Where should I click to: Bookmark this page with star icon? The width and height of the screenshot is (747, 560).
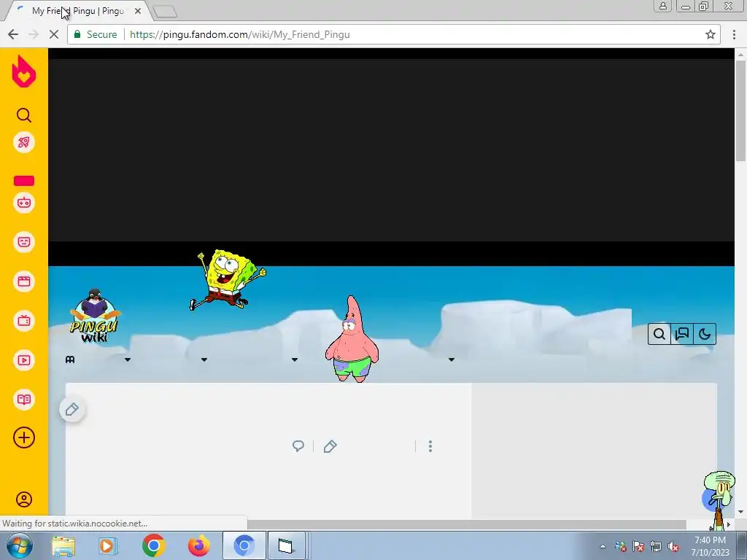pos(711,34)
